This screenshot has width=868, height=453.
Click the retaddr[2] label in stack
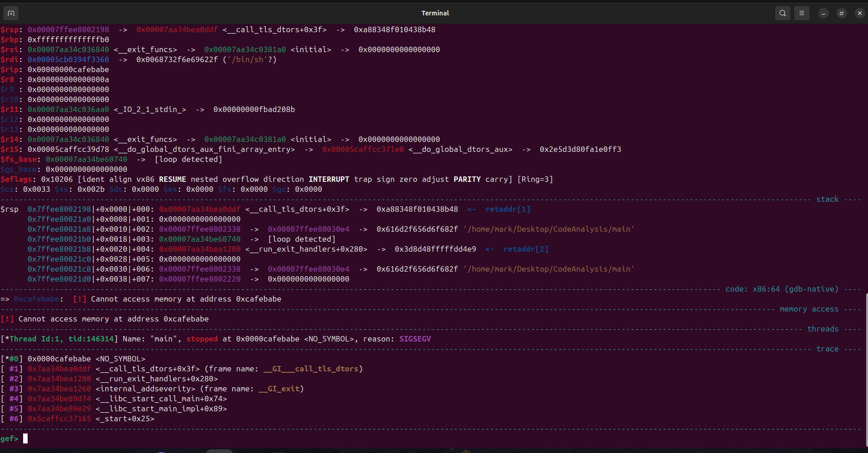click(525, 249)
